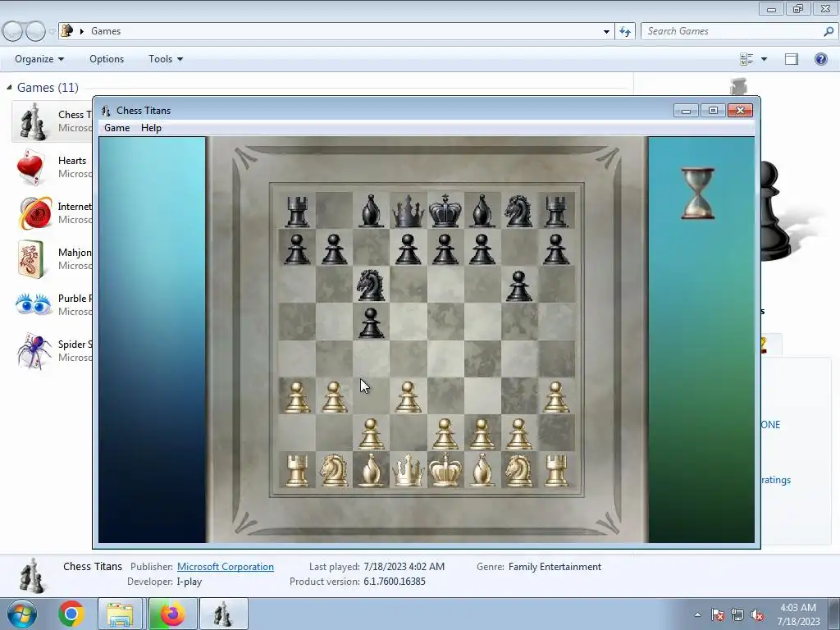Select the Internet game globe icon
The image size is (840, 630).
35,213
